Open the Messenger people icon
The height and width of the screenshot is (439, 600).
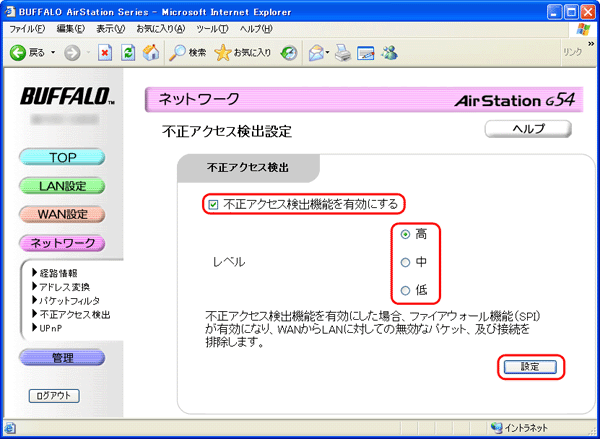(x=389, y=53)
